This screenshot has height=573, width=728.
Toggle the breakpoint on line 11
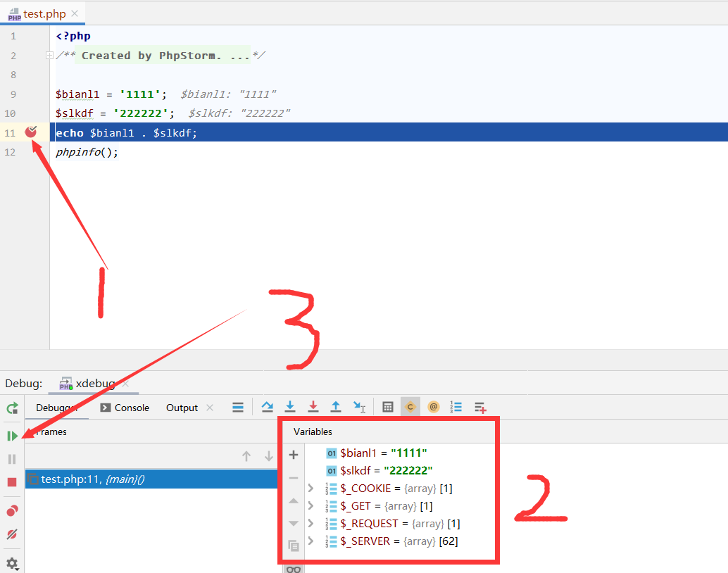pos(31,132)
